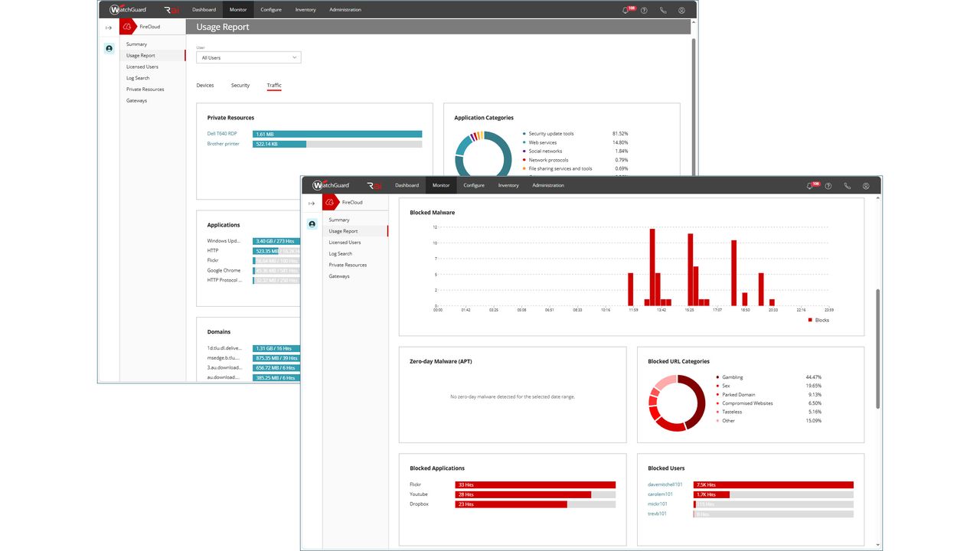Open Usage Report in the back window sidebar
The width and height of the screenshot is (980, 551).
152,56
